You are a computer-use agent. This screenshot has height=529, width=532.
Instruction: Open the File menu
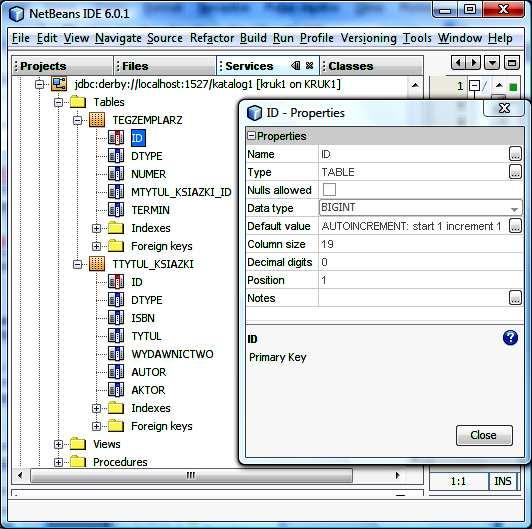[21, 38]
